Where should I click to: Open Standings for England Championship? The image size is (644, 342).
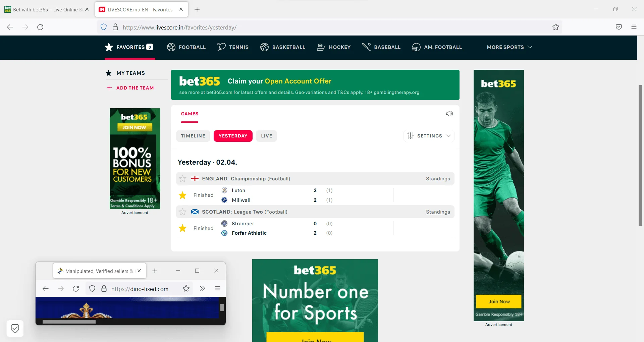(438, 179)
